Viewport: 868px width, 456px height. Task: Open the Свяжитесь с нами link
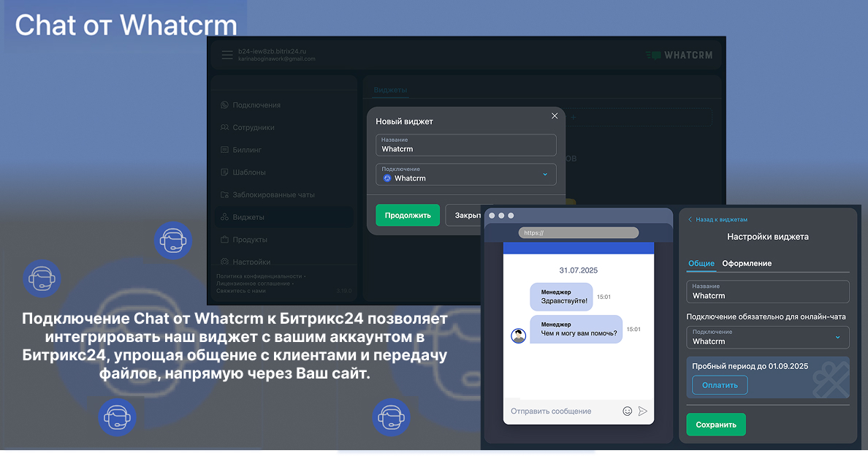[x=241, y=291]
